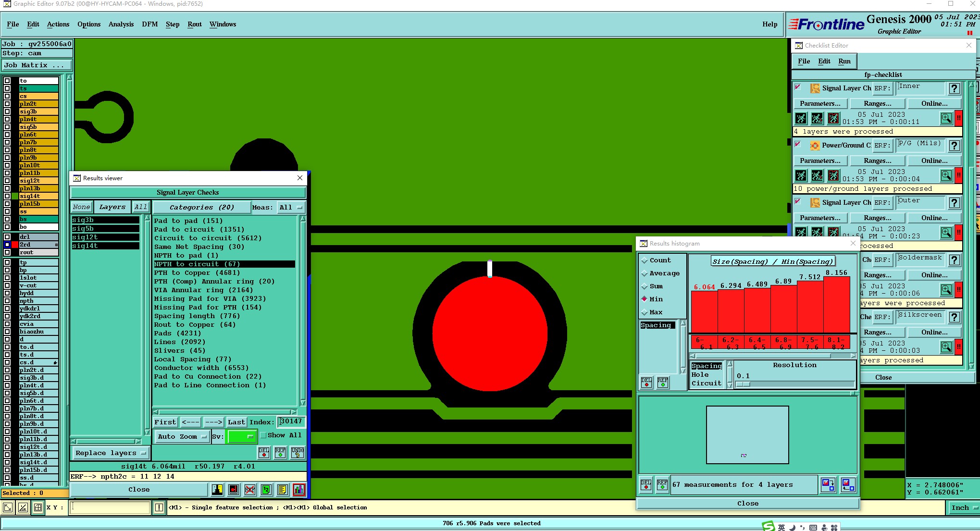Image resolution: width=980 pixels, height=531 pixels.
Task: Open the DFM menu
Action: (149, 25)
